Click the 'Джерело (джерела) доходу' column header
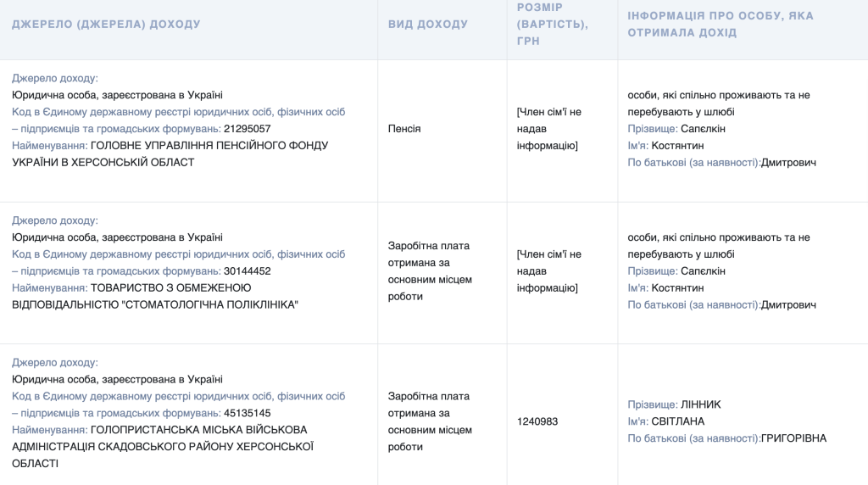Viewport: 868px width, 485px height. point(106,25)
